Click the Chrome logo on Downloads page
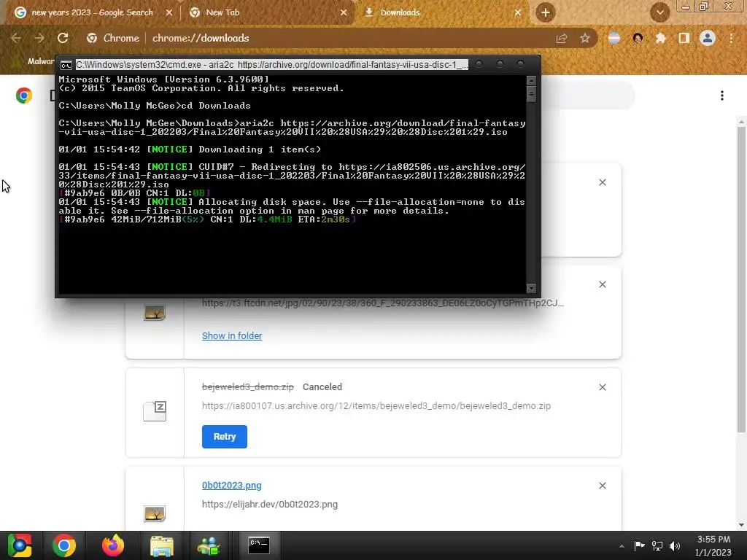747x560 pixels. [24, 96]
